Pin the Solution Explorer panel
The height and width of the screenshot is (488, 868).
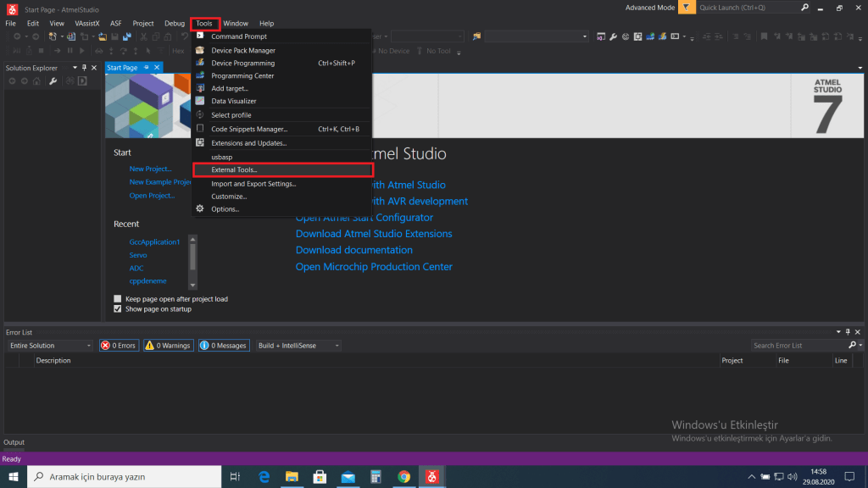click(84, 68)
